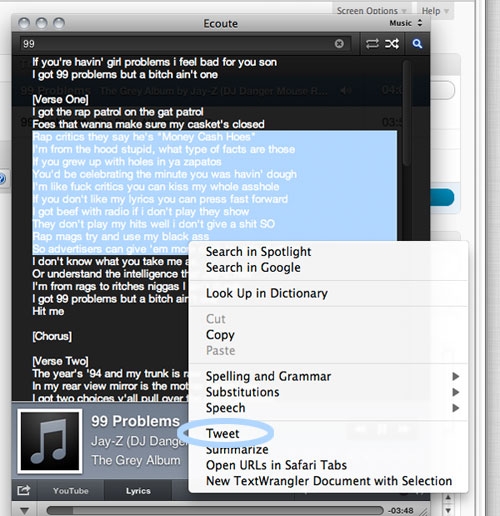Click the playback progress bar

pos(215,510)
